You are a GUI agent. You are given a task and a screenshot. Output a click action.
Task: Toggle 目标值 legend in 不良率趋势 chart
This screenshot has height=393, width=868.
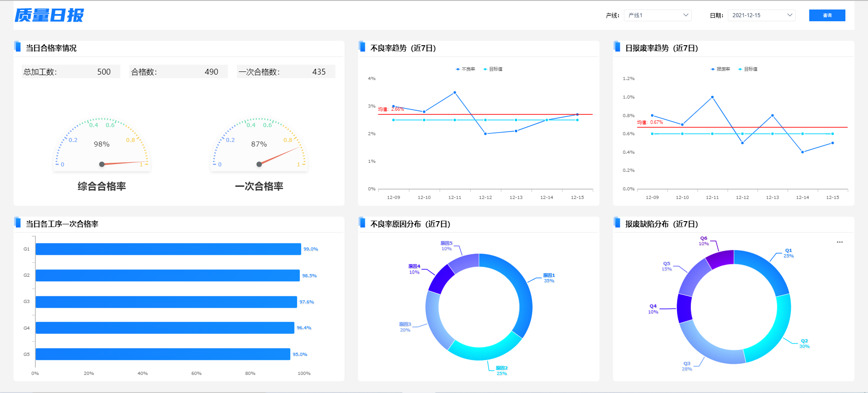point(493,69)
